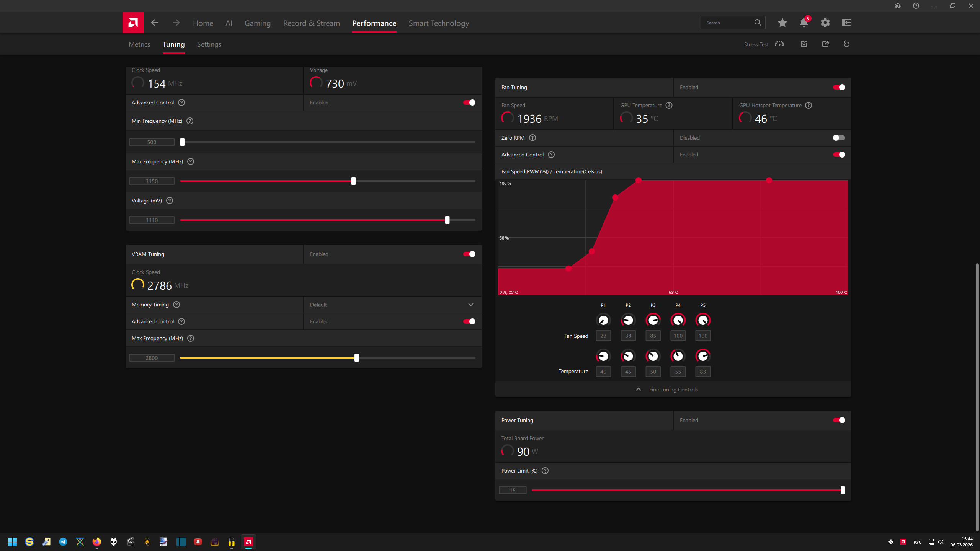Disable the Fan Tuning toggle

coord(839,87)
